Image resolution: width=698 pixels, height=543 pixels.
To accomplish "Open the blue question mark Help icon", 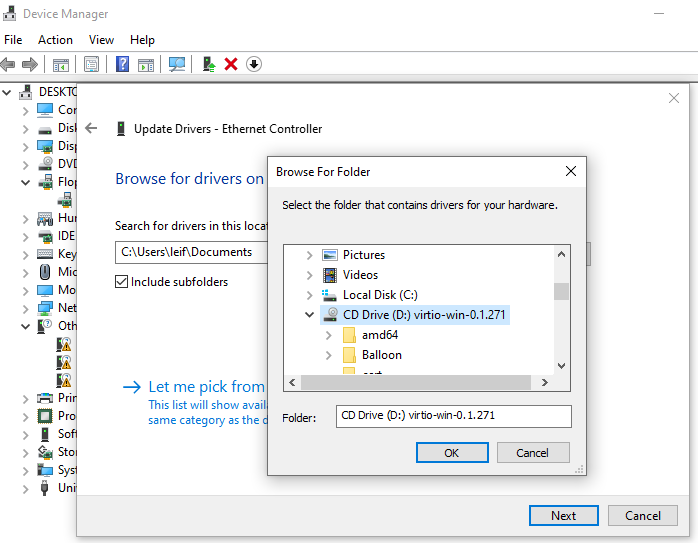I will click(122, 64).
